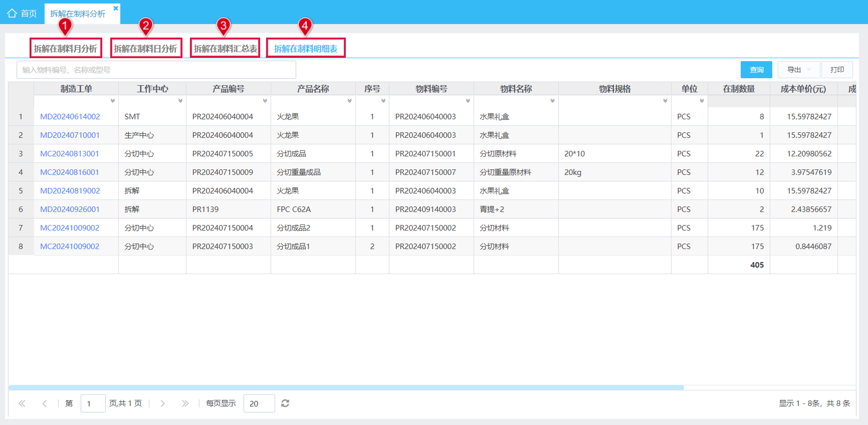
Task: Open 物料编号 column filter dropdown
Action: 468,101
